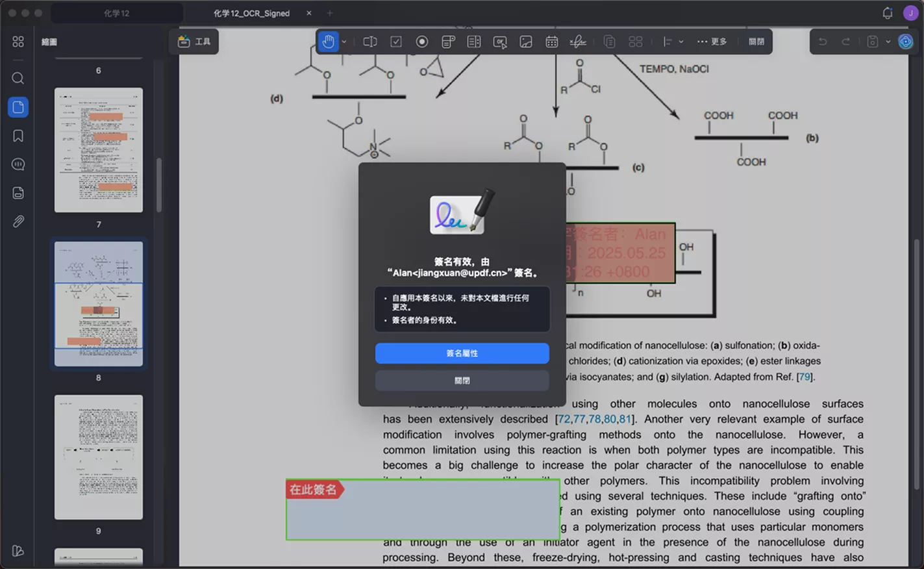This screenshot has height=569, width=924.
Task: Click the redo arrow icon
Action: (x=846, y=42)
